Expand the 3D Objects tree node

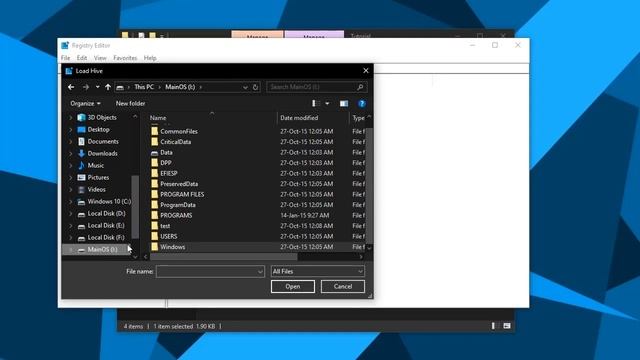[x=71, y=118]
